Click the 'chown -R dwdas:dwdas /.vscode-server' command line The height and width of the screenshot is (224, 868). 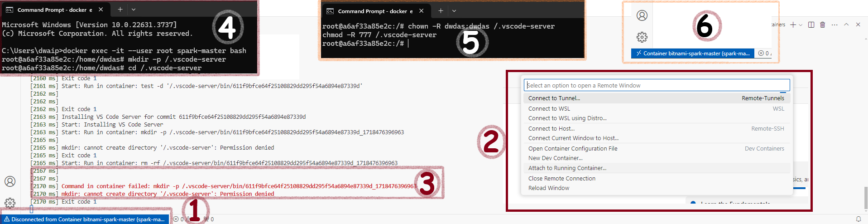438,26
